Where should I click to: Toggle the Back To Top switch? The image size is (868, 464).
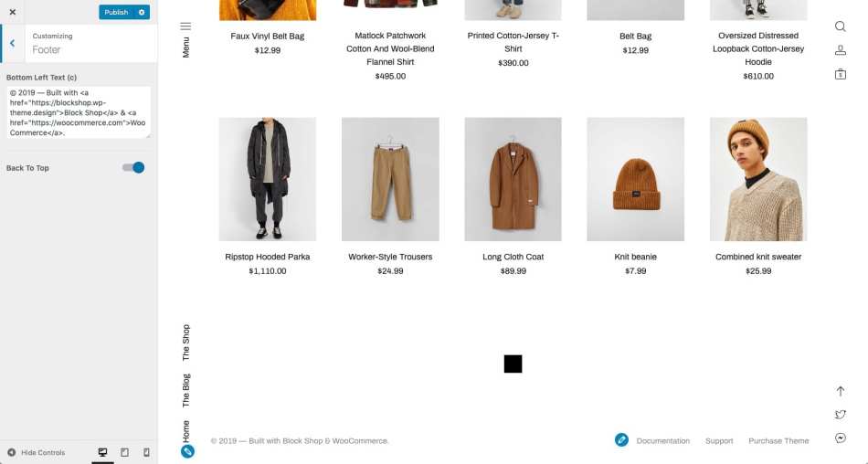[x=133, y=168]
